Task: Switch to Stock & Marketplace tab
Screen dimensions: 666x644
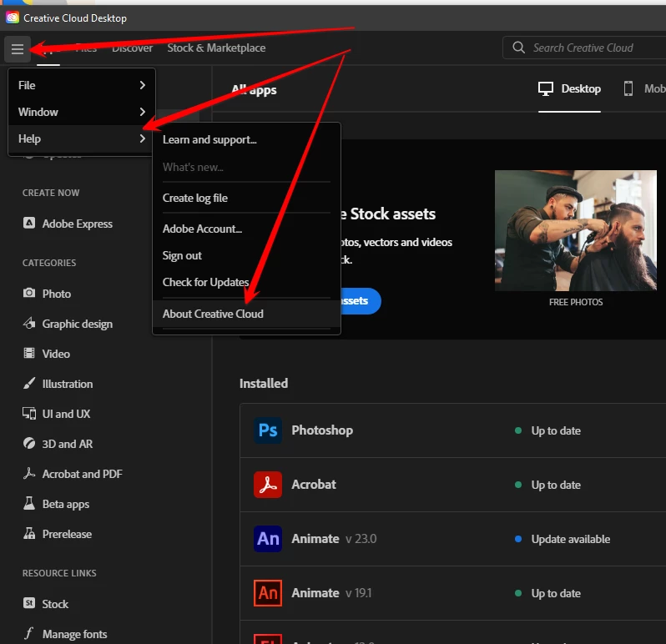Action: pyautogui.click(x=216, y=48)
